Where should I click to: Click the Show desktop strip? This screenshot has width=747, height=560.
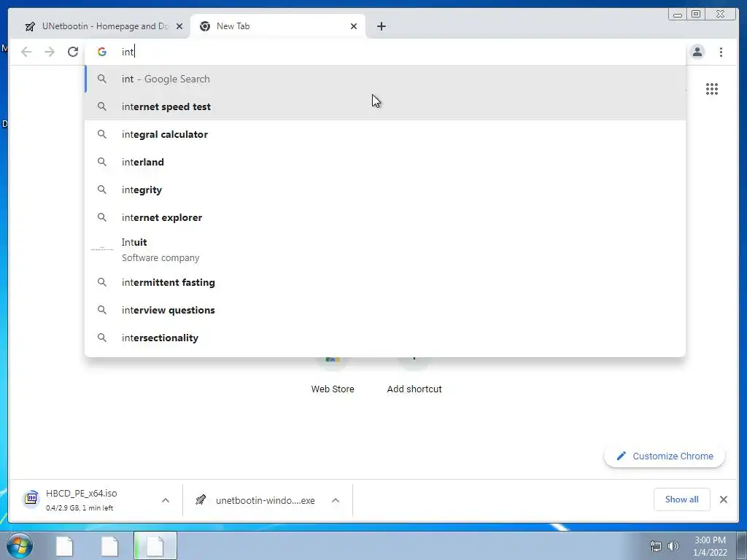tap(742, 545)
